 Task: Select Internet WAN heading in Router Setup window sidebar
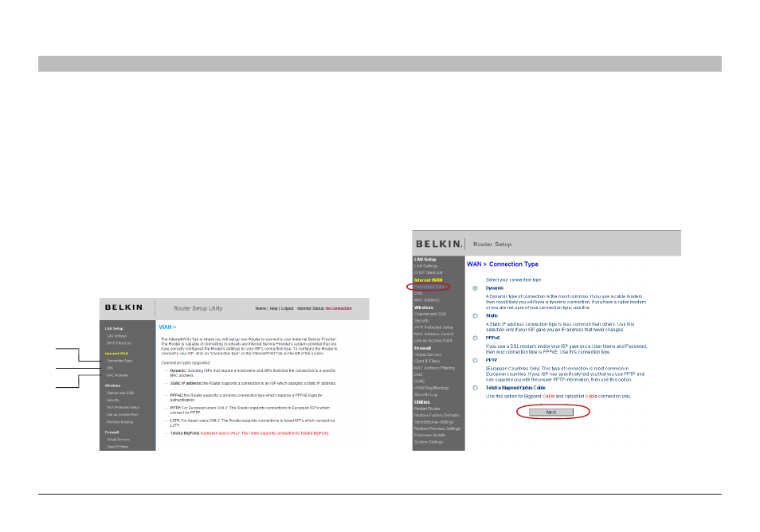pos(428,280)
